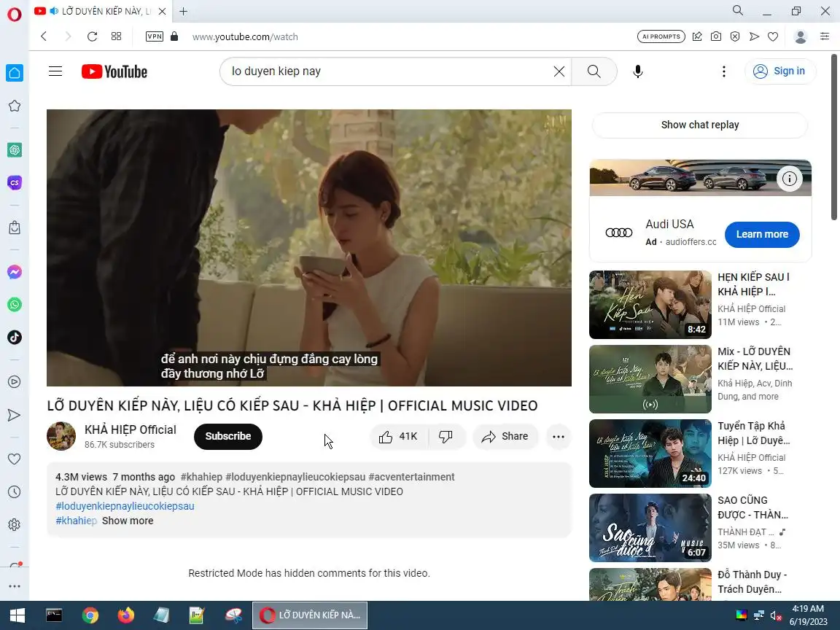Launch Firefox from taskbar

point(126,615)
